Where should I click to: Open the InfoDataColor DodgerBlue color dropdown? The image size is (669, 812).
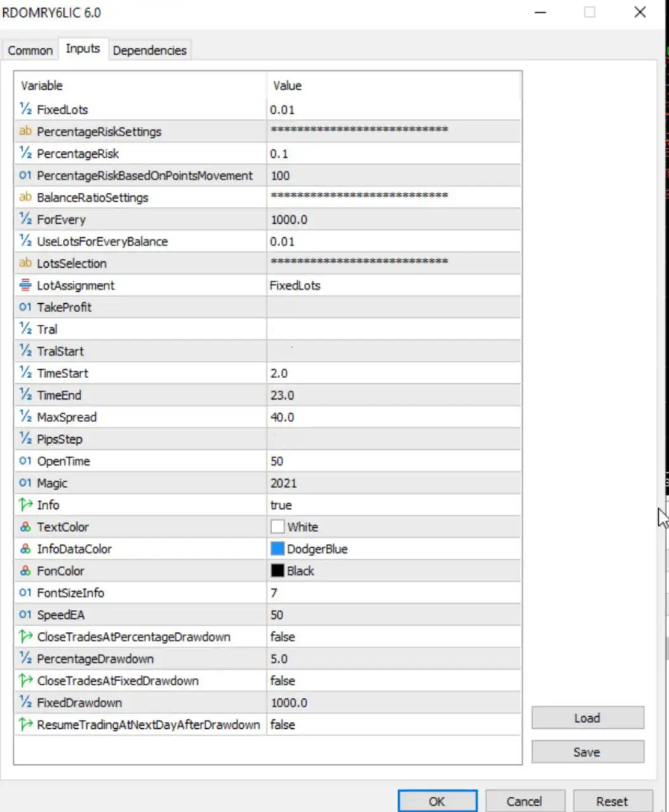click(x=393, y=549)
